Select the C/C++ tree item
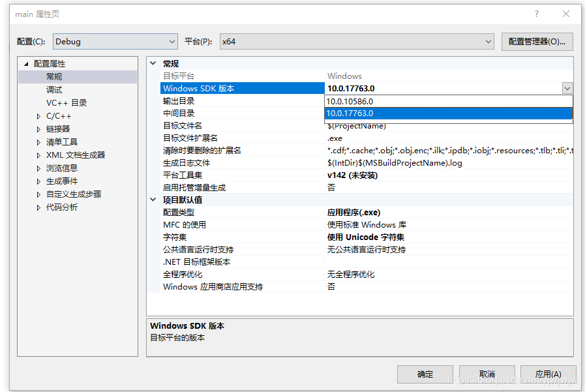This screenshot has height=392, width=585. [x=59, y=116]
